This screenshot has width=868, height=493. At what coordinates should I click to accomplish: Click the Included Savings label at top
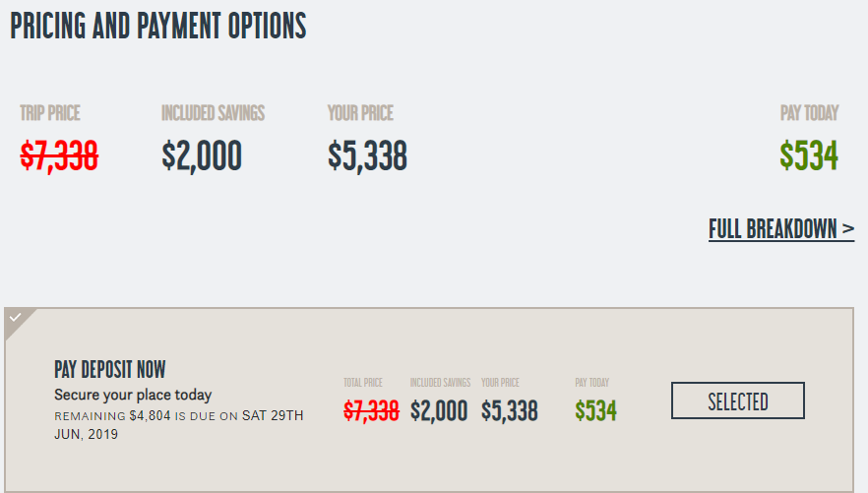tap(214, 113)
